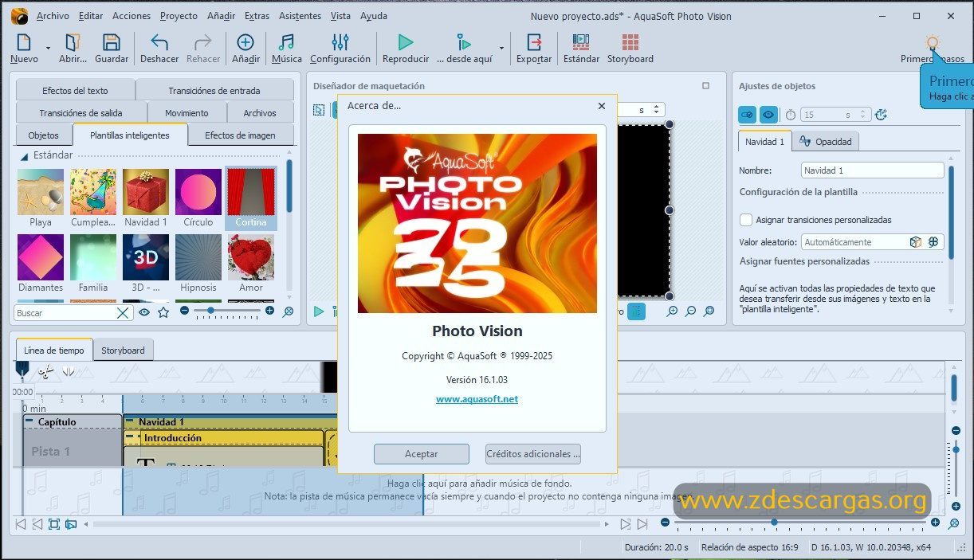974x560 pixels.
Task: Toggle eye visibility button in Ajustes de objetos
Action: 768,115
